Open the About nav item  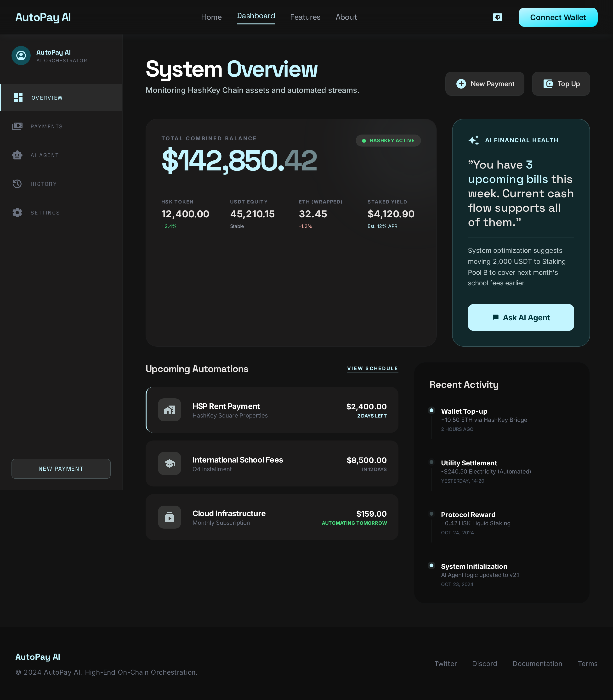coord(346,17)
